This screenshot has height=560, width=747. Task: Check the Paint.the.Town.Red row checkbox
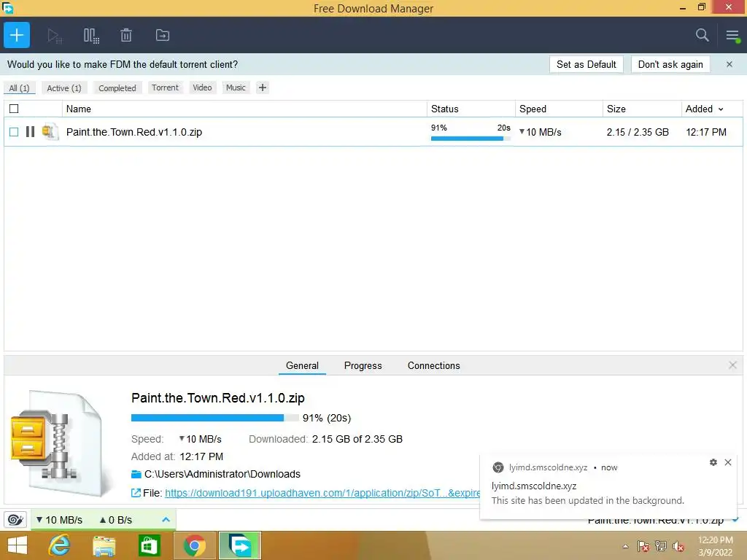(x=15, y=132)
